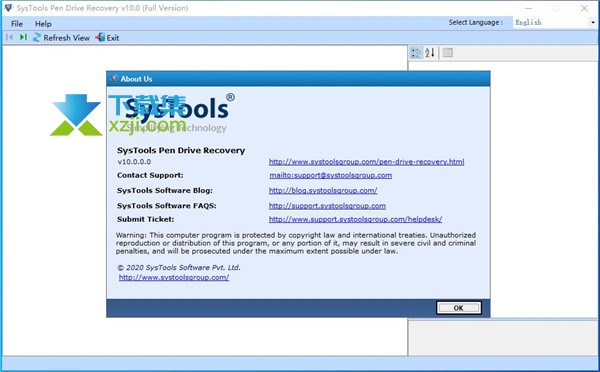Image resolution: width=600 pixels, height=372 pixels.
Task: Click the copyright '2020 SysTools Software Pvt. Ltd.' text
Action: 179,268
